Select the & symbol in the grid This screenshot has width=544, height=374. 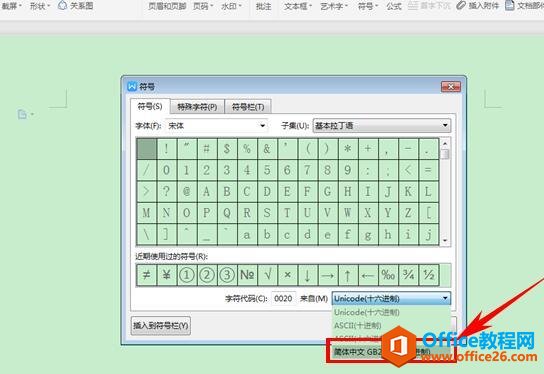[x=267, y=149]
